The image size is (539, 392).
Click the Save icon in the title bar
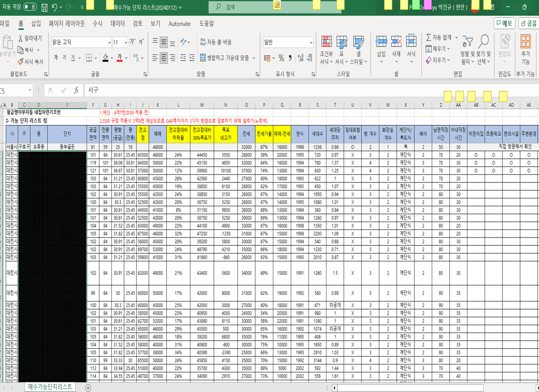[44, 7]
